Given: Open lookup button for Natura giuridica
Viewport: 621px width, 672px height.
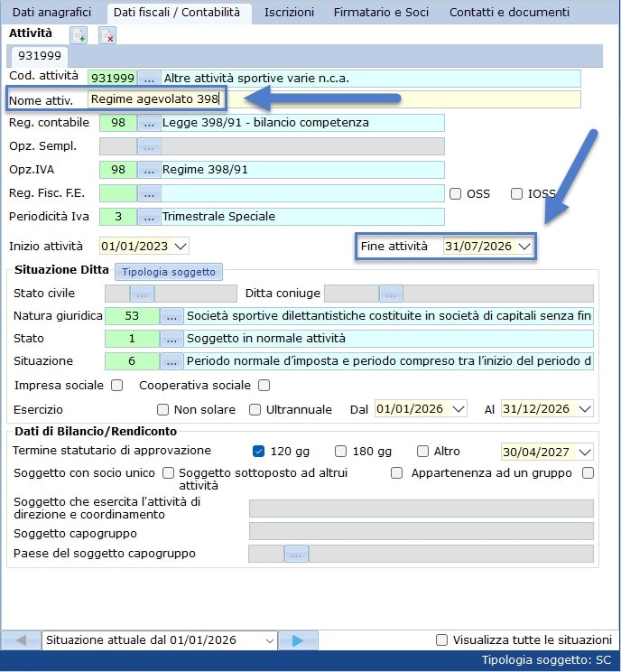Looking at the screenshot, I should click(171, 316).
